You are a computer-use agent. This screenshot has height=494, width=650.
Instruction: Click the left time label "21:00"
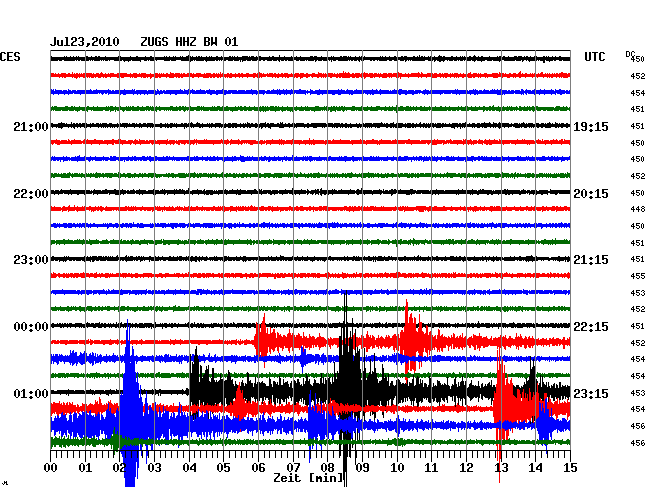(31, 126)
